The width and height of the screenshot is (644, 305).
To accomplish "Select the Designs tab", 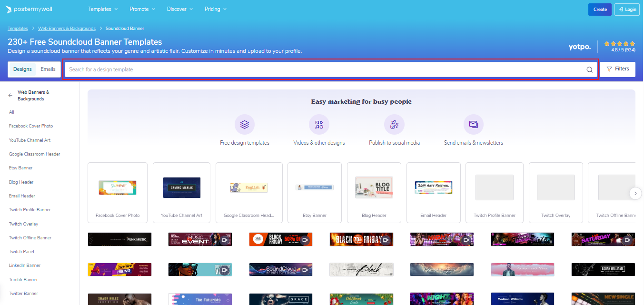I will click(22, 69).
